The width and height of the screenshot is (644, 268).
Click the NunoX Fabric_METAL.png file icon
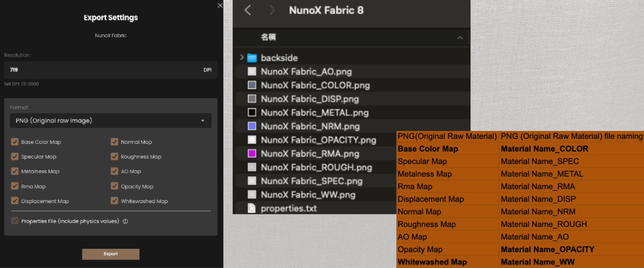pos(252,112)
